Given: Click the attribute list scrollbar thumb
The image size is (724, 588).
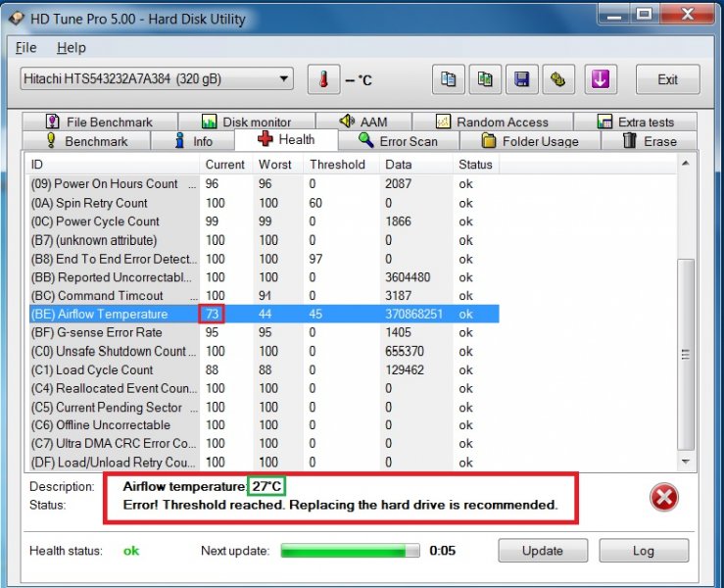Looking at the screenshot, I should point(686,355).
